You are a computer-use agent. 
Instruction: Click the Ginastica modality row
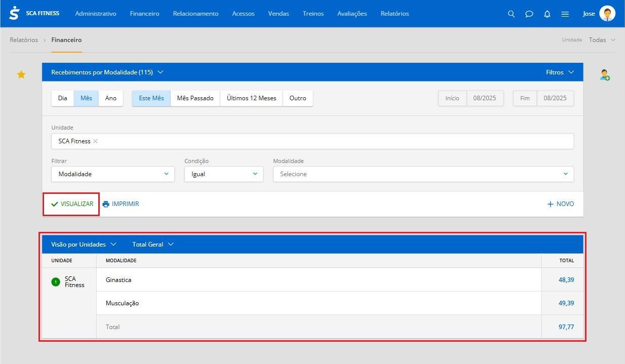pyautogui.click(x=319, y=280)
